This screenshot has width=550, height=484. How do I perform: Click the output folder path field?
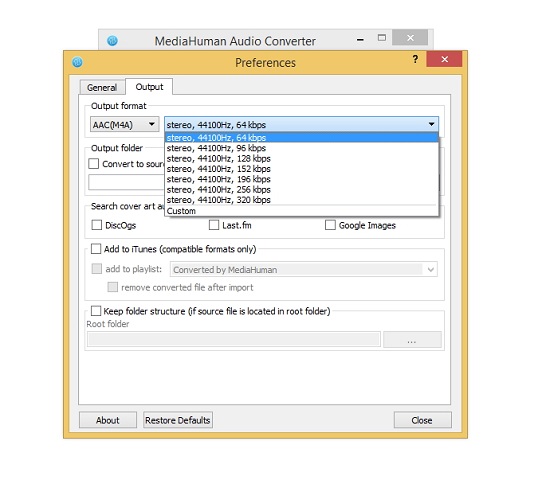pyautogui.click(x=126, y=182)
